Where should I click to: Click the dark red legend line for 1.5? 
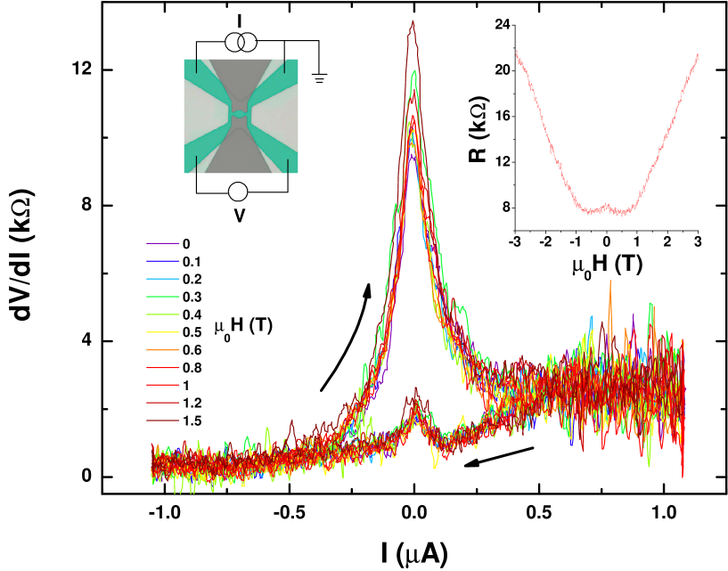tap(162, 421)
